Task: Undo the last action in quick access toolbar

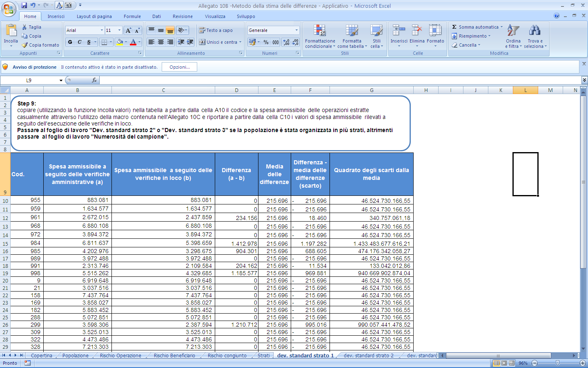Action: [x=33, y=5]
